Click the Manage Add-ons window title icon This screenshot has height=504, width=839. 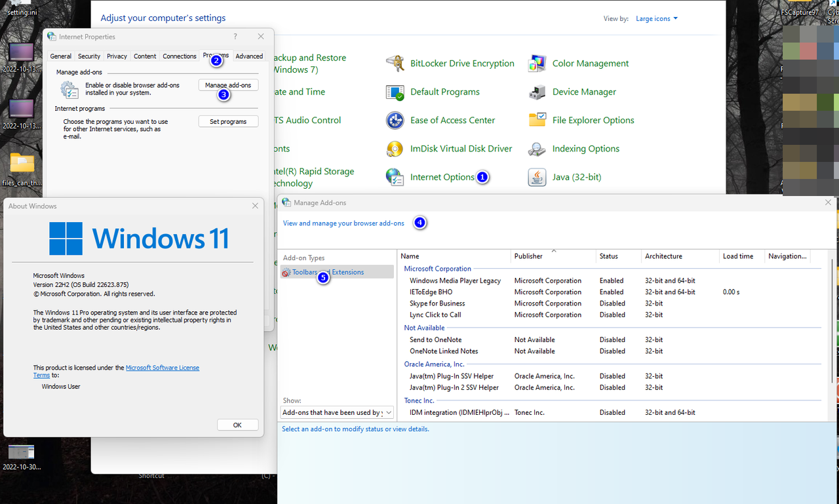coord(286,203)
